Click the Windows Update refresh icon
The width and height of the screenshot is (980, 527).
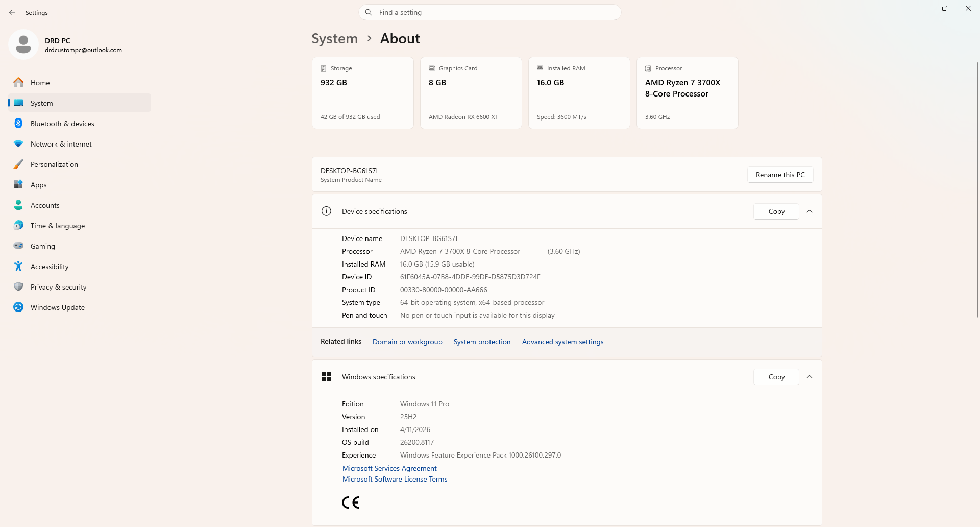click(18, 307)
